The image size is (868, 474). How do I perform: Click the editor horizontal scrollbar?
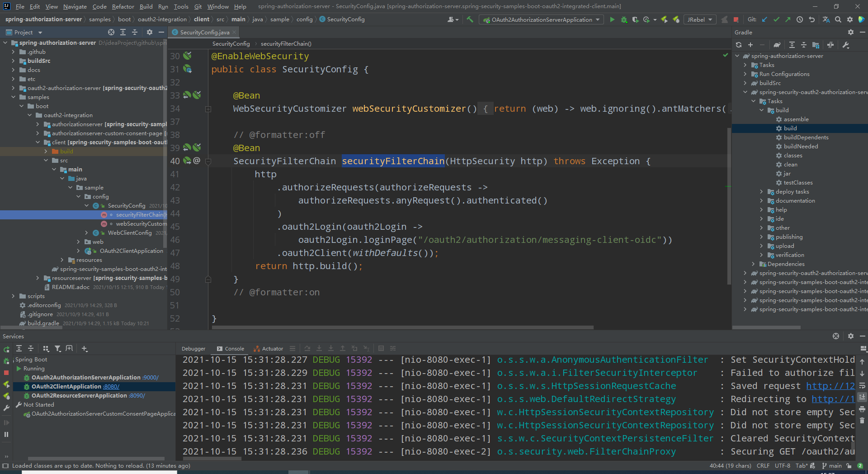(x=402, y=327)
